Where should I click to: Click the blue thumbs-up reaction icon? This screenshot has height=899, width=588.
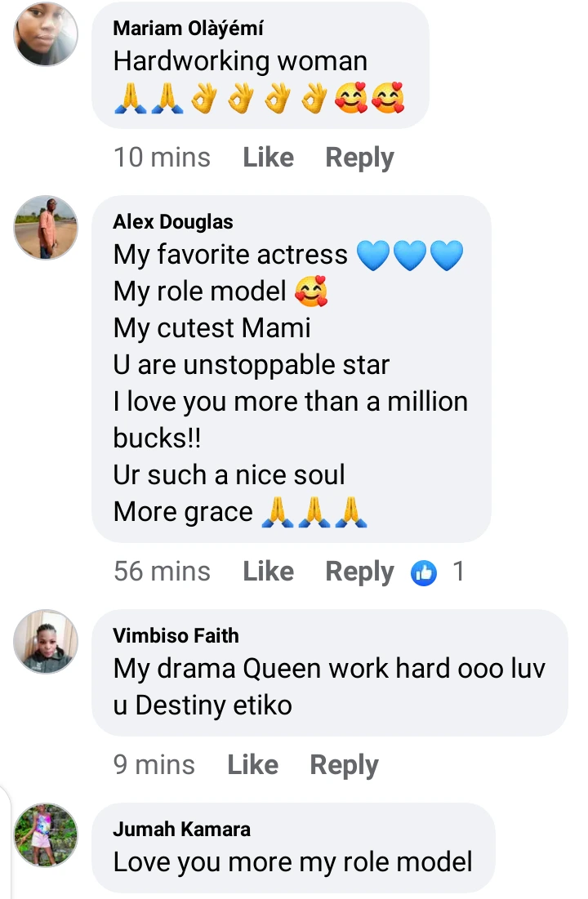pyautogui.click(x=424, y=572)
